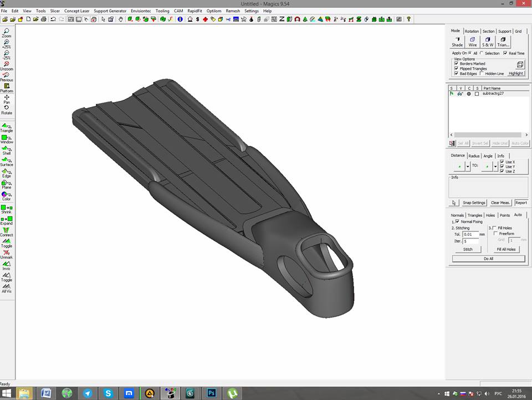532x400 pixels.
Task: Set Shade display mode
Action: pos(457,42)
